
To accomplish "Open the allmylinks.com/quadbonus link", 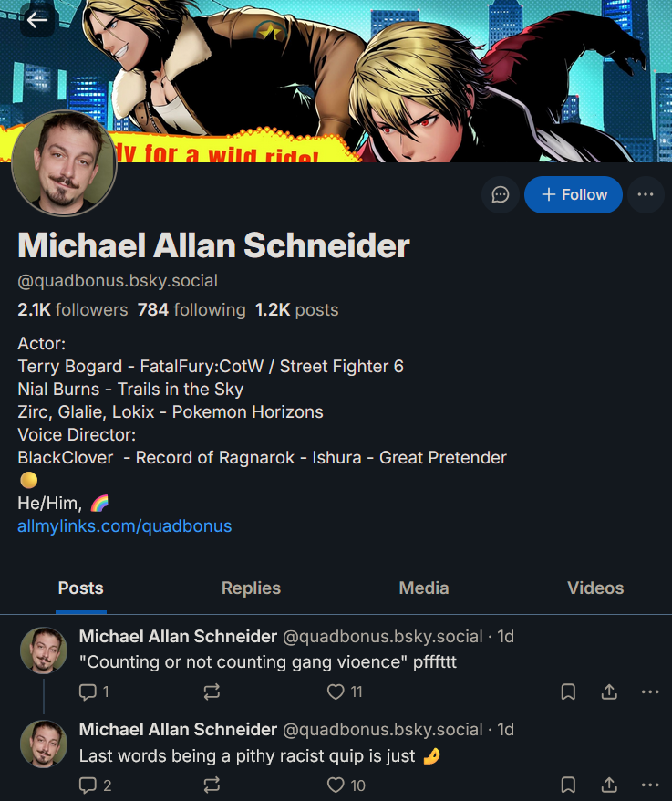I will click(x=125, y=526).
